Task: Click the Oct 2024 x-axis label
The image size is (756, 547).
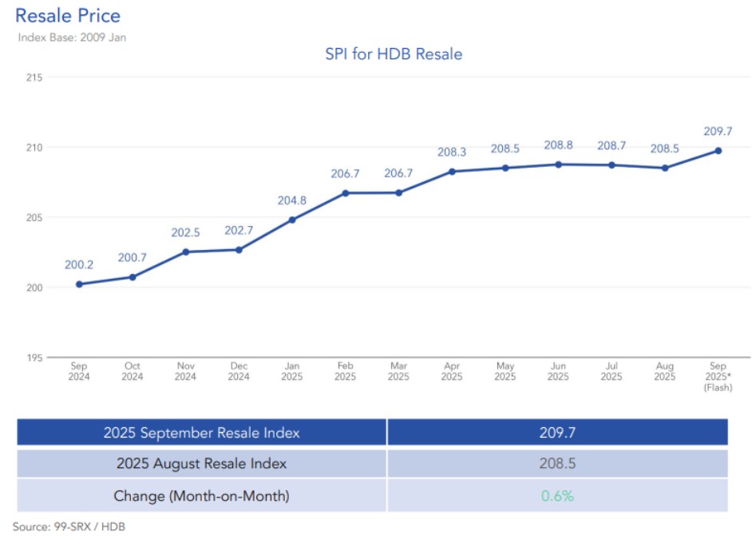Action: 133,371
